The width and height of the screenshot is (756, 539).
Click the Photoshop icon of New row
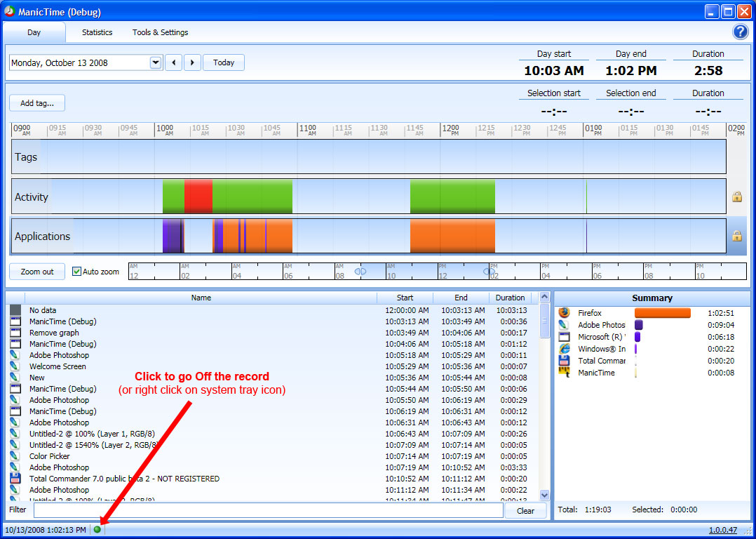pyautogui.click(x=16, y=378)
